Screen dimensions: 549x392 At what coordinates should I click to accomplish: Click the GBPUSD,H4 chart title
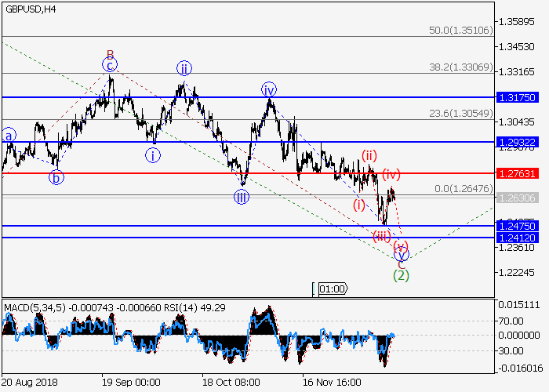[30, 7]
